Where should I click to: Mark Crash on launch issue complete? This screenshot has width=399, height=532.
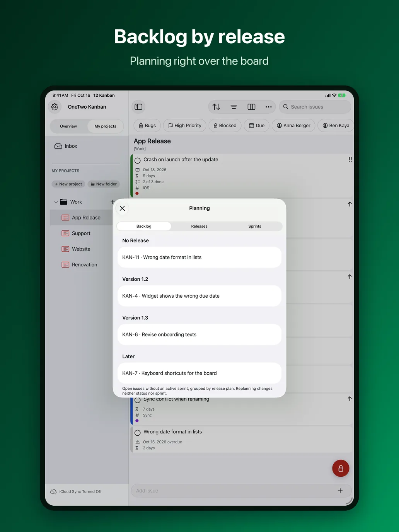pyautogui.click(x=137, y=160)
